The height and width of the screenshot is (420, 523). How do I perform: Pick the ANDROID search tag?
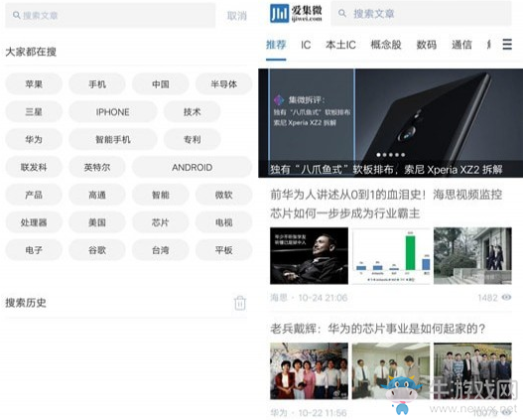click(193, 167)
